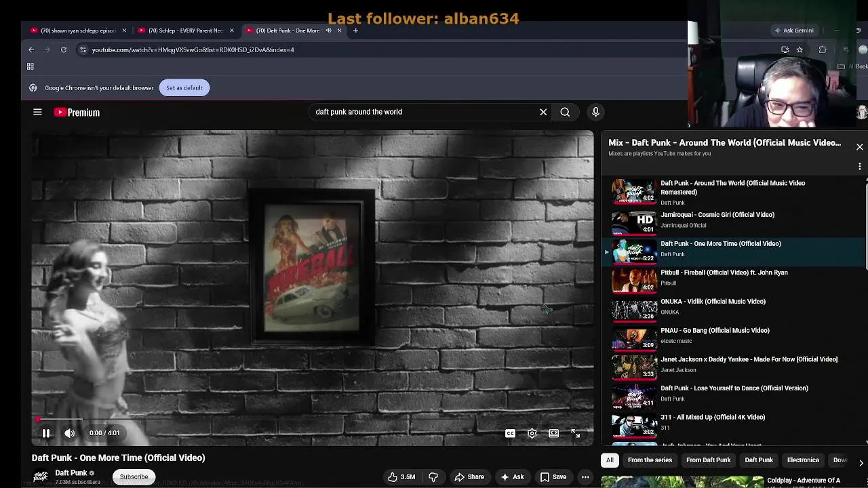Close the shawn ryan schlepp tab
Viewport: 868px width, 488px height.
tap(124, 30)
